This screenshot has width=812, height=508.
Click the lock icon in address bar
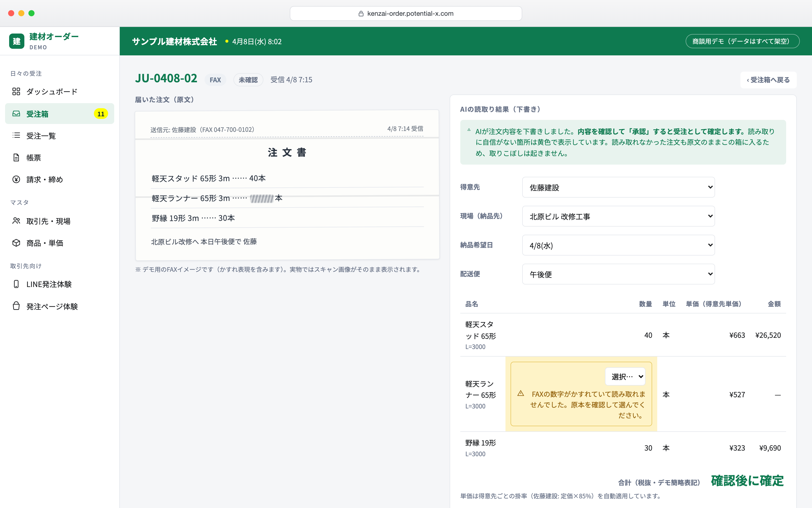361,13
